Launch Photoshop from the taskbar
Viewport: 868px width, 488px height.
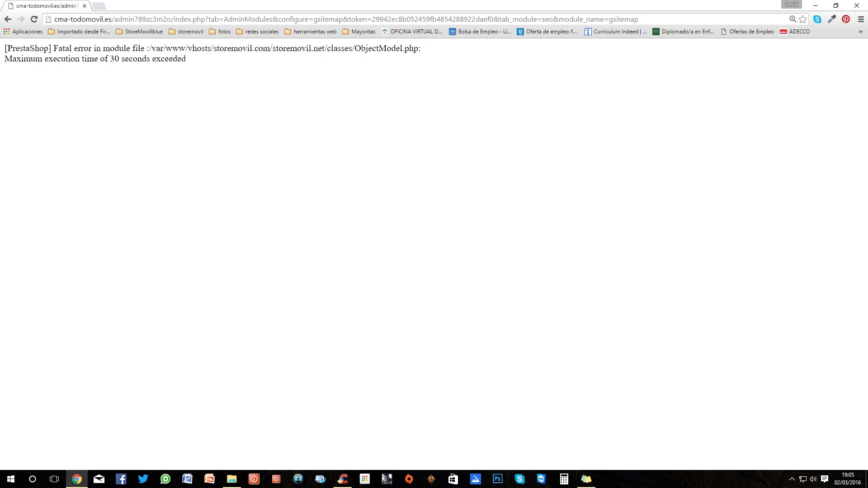pos(497,479)
